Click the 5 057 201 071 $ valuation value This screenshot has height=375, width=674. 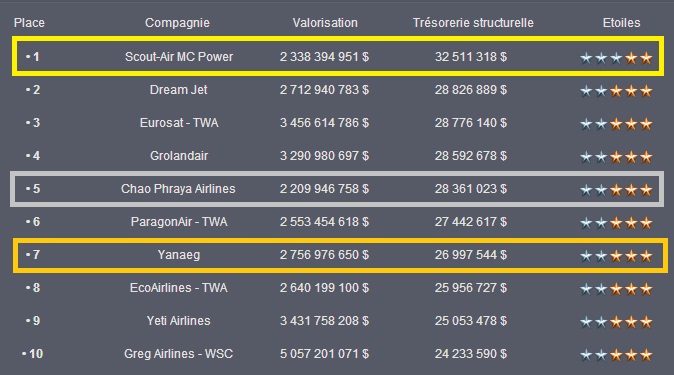point(324,354)
